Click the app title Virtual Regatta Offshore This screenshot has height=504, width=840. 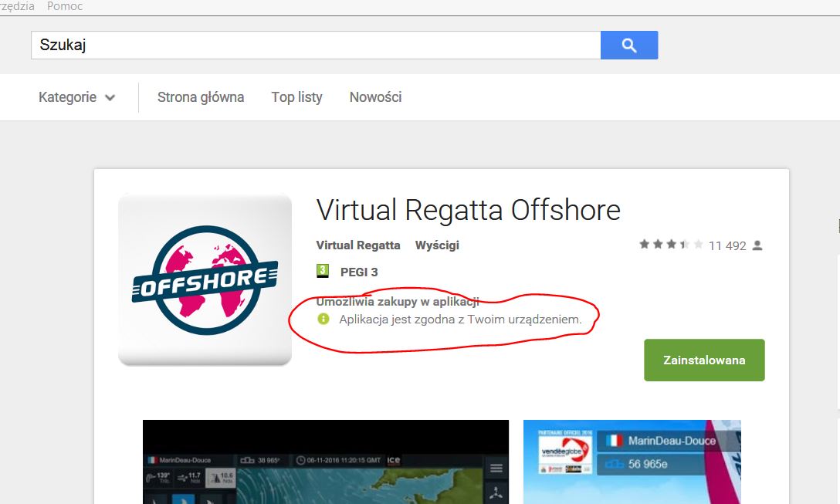tap(468, 210)
